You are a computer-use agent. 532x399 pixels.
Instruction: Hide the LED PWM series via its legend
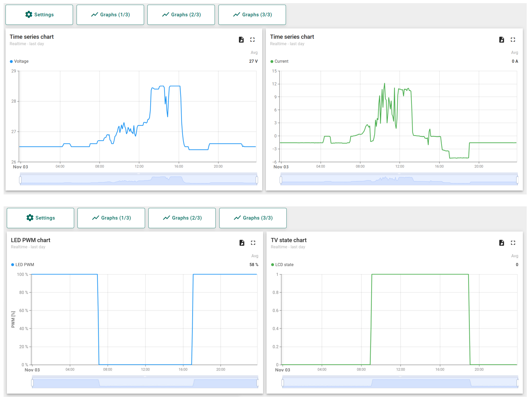click(x=25, y=265)
